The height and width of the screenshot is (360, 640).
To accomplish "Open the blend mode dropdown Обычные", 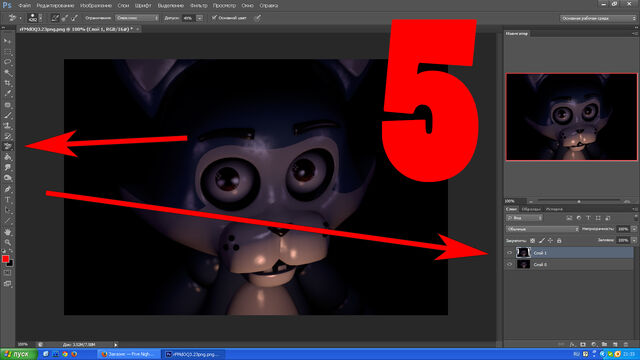I will pos(542,229).
